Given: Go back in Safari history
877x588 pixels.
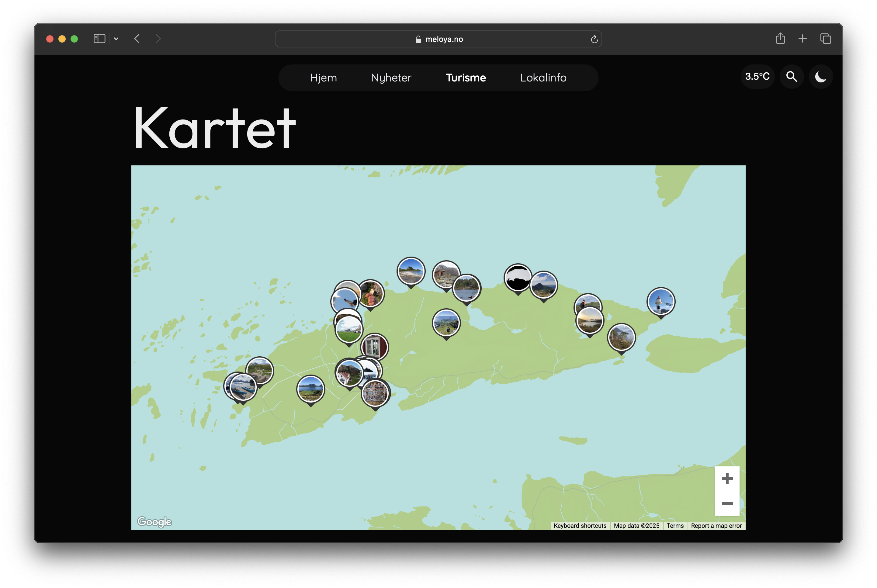Looking at the screenshot, I should coord(137,39).
